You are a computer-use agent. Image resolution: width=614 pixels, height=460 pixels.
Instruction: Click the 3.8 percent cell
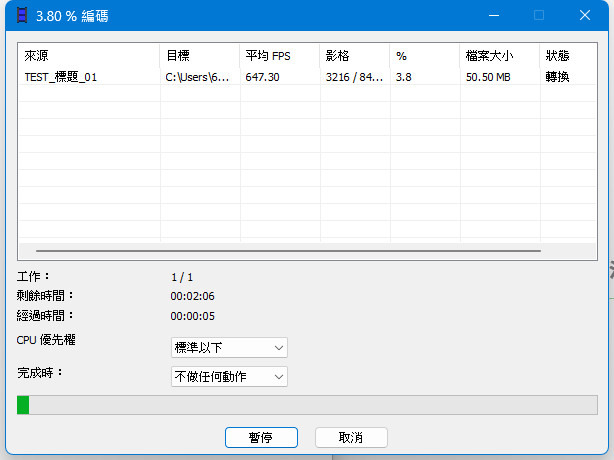click(403, 77)
